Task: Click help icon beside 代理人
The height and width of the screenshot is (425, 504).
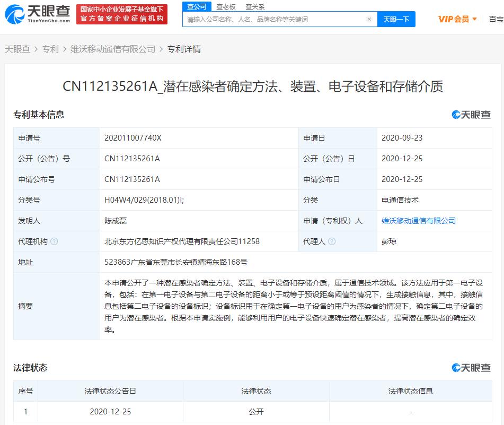Action: tap(332, 241)
